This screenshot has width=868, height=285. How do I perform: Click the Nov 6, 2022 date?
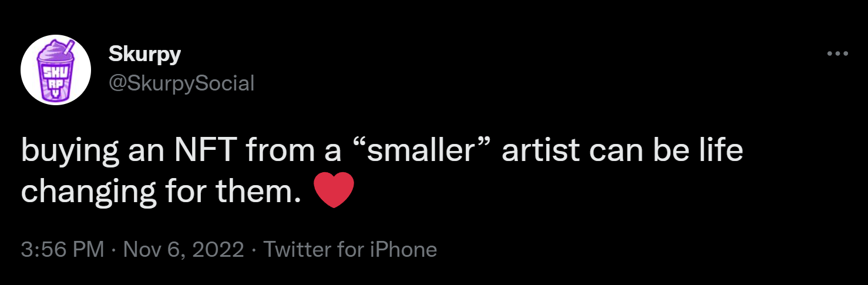click(184, 250)
